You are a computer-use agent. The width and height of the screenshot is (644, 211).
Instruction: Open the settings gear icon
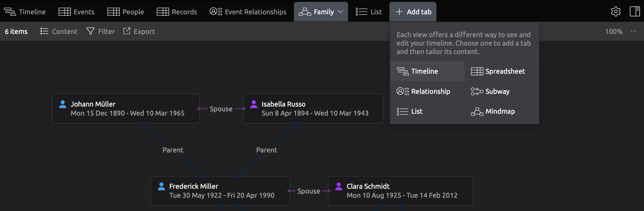pyautogui.click(x=616, y=12)
